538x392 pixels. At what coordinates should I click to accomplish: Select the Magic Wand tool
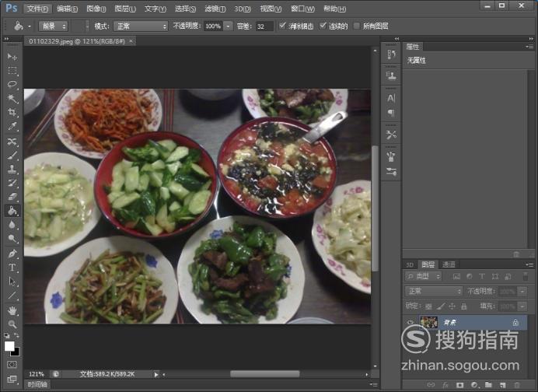tap(12, 99)
